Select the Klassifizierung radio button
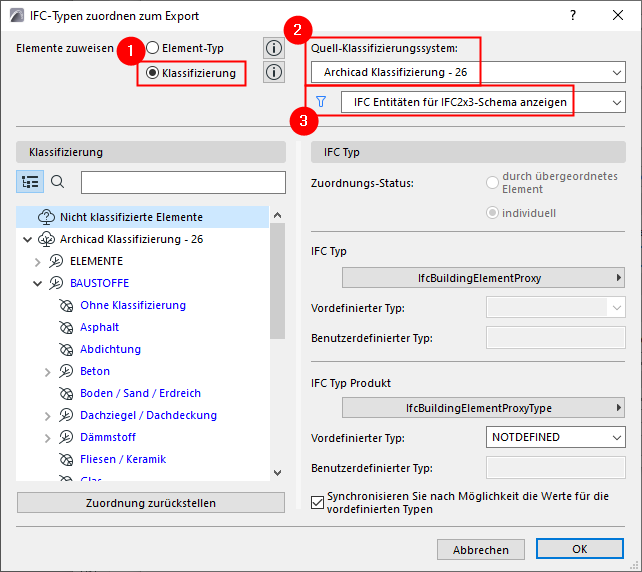The width and height of the screenshot is (642, 572). [152, 73]
